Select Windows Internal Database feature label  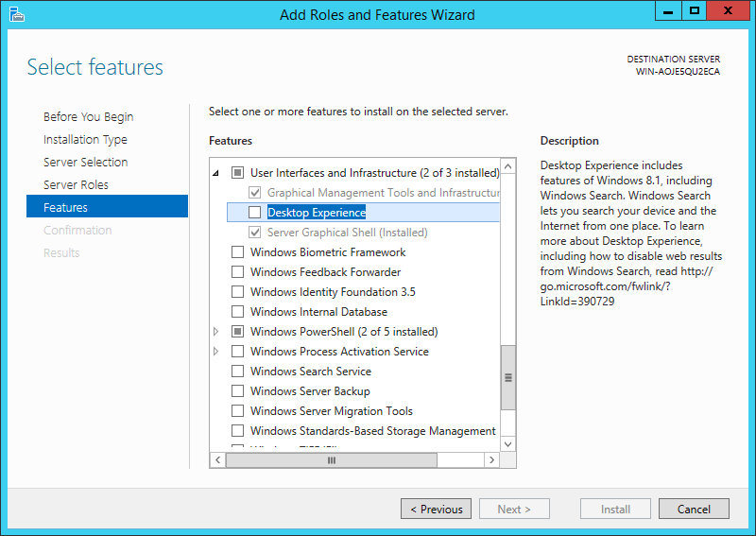[x=318, y=312]
